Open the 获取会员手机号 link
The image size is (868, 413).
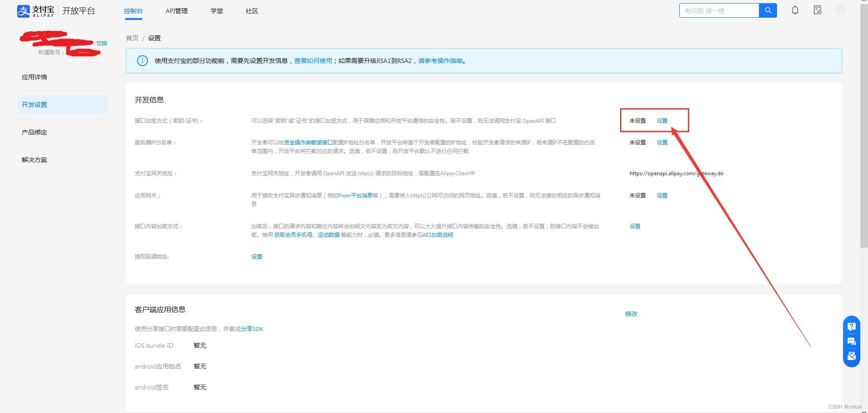293,235
